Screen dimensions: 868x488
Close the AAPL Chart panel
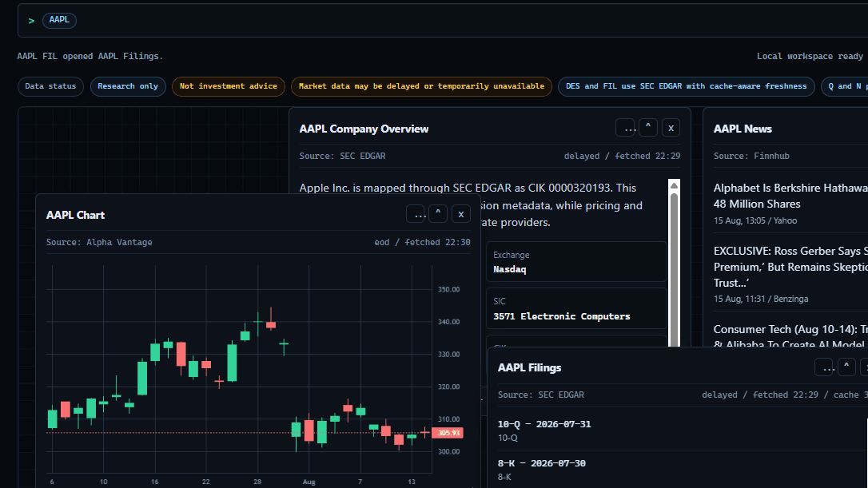click(460, 214)
